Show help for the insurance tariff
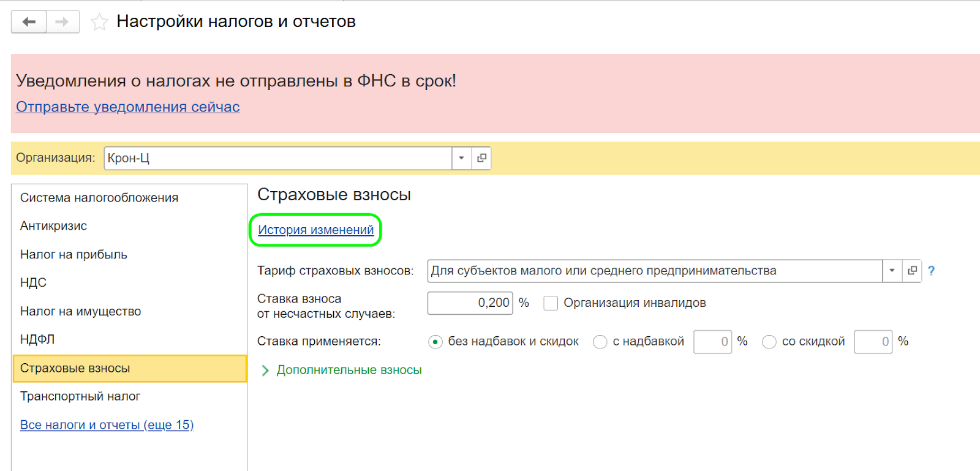 [x=931, y=271]
